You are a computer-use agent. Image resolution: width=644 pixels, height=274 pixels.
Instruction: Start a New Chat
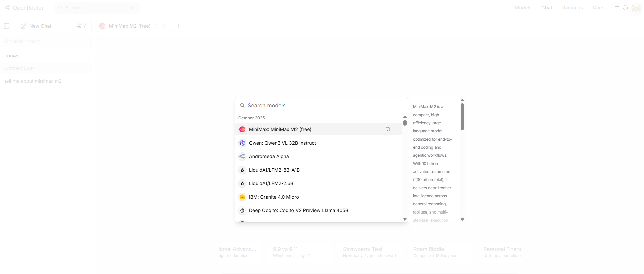40,26
